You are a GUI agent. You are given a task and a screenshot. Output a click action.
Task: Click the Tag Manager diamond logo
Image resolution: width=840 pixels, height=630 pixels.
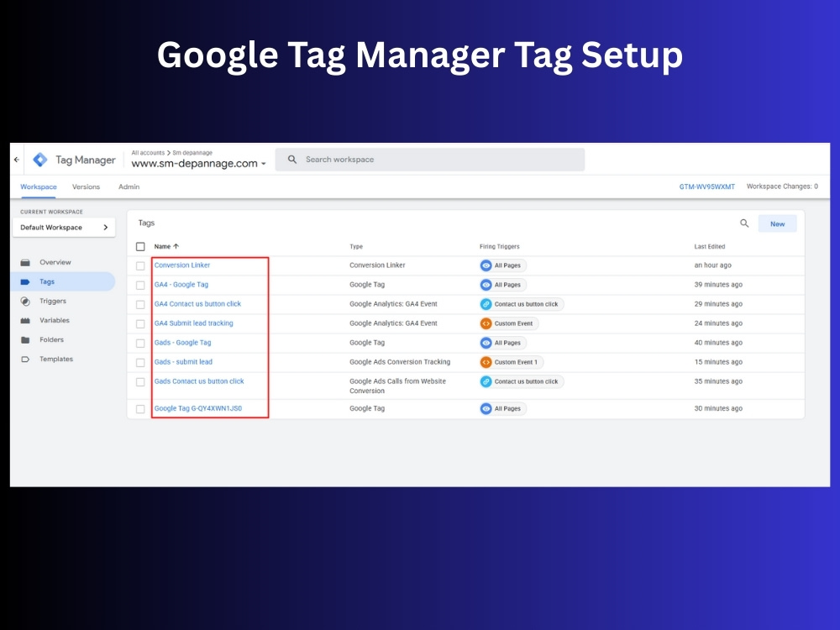[40, 160]
